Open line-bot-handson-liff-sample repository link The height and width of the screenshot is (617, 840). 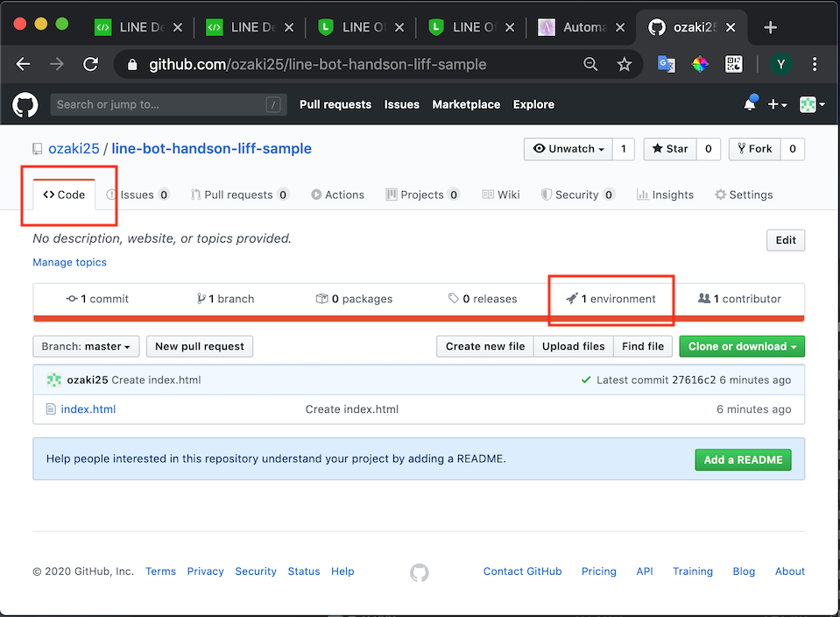[x=212, y=148]
